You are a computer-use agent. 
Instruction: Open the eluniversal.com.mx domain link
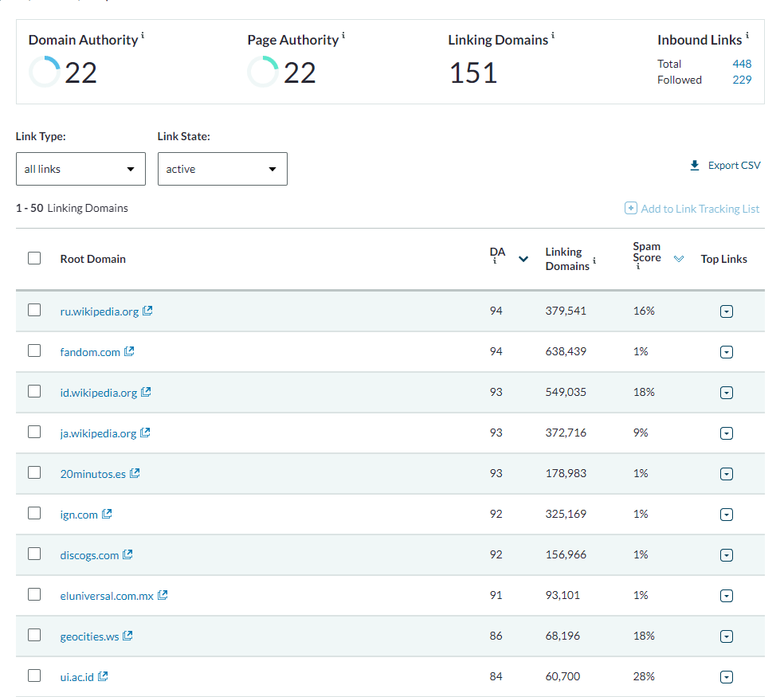[x=107, y=596]
